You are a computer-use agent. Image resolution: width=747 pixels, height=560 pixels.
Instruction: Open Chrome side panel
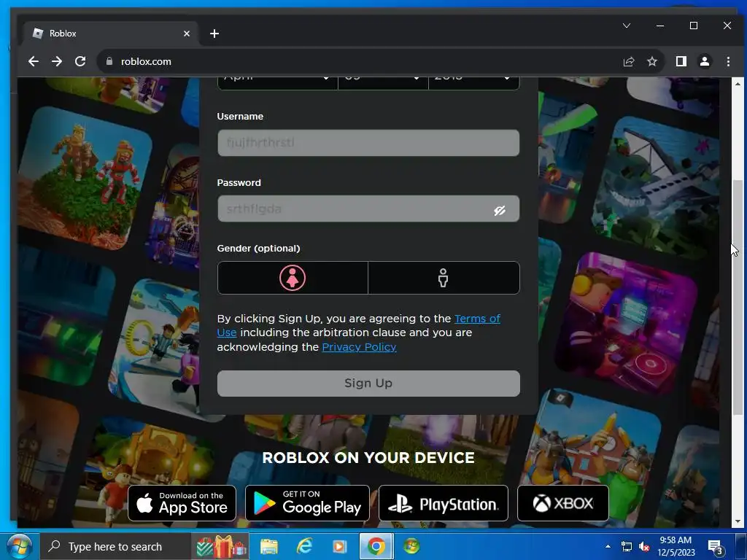pyautogui.click(x=681, y=61)
